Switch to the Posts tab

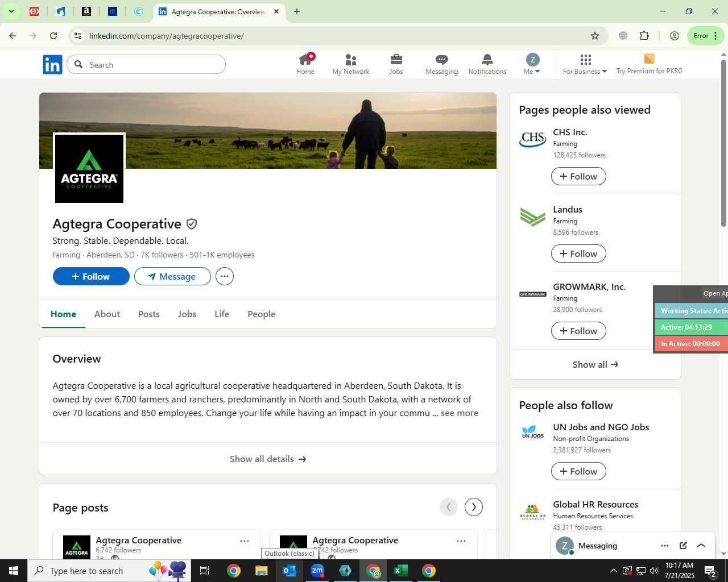tap(149, 314)
